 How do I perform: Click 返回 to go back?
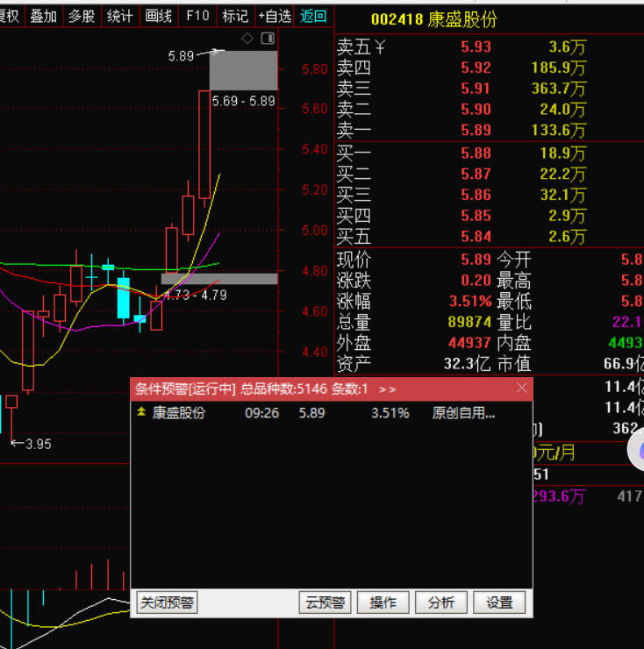pyautogui.click(x=313, y=16)
